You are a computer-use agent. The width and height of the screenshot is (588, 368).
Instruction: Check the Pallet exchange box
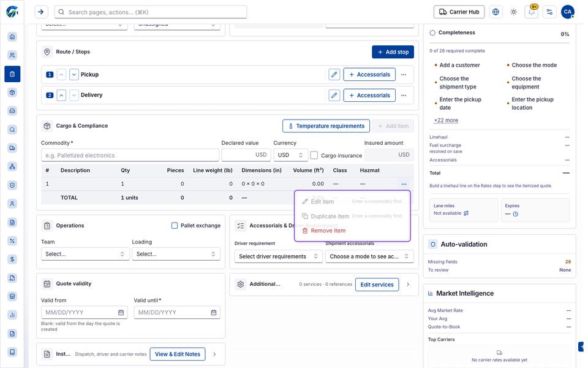coord(175,225)
